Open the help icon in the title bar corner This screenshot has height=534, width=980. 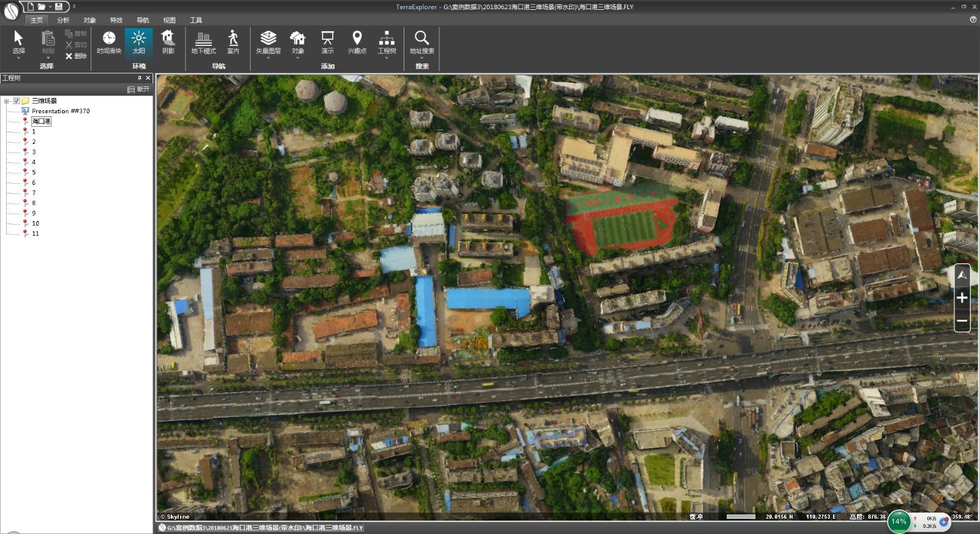[973, 20]
